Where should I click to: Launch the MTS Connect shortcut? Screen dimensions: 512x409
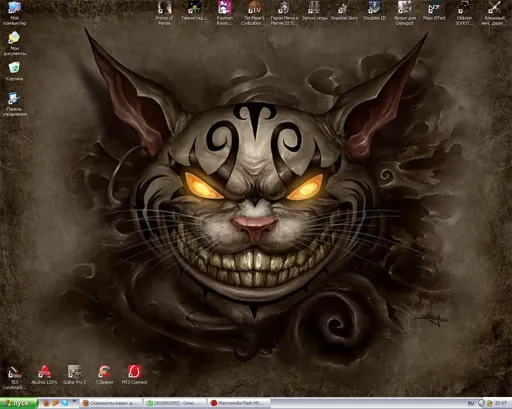point(134,375)
